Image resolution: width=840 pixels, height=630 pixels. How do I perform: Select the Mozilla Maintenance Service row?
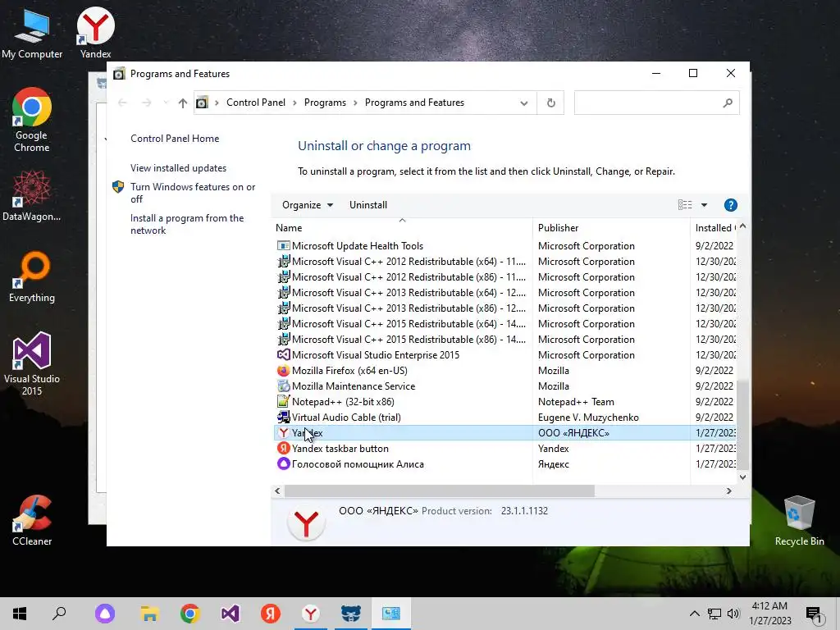504,386
